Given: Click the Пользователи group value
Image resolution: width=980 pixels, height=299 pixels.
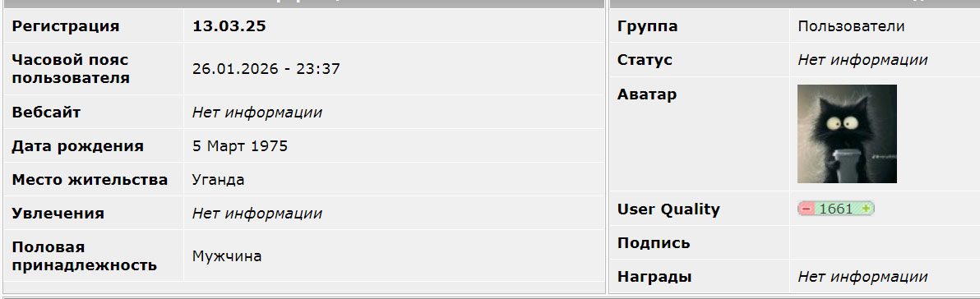Looking at the screenshot, I should click(x=851, y=26).
